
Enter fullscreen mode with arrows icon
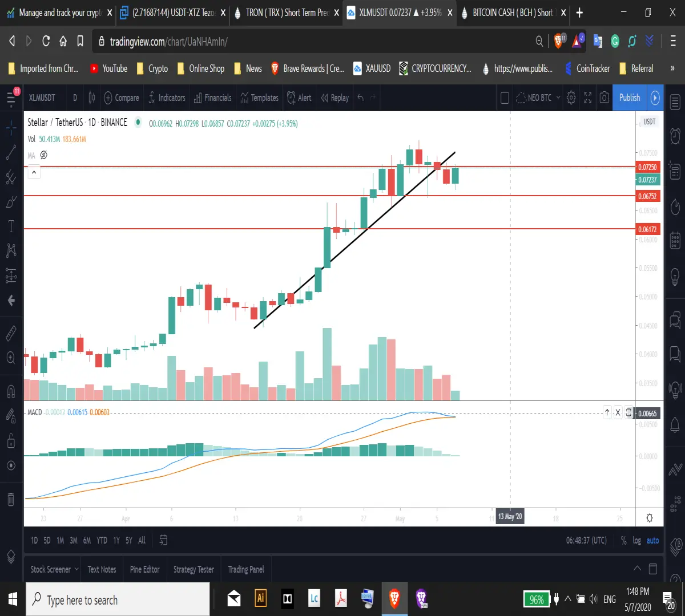click(x=587, y=98)
